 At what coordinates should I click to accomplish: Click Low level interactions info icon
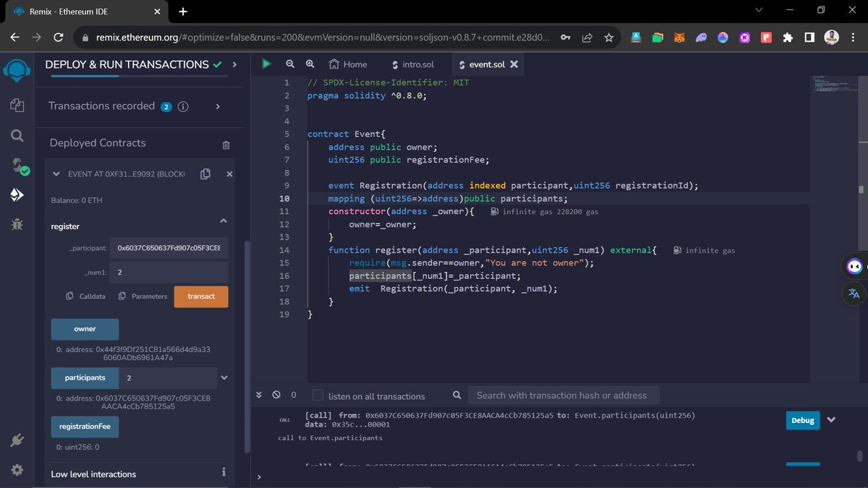click(224, 472)
